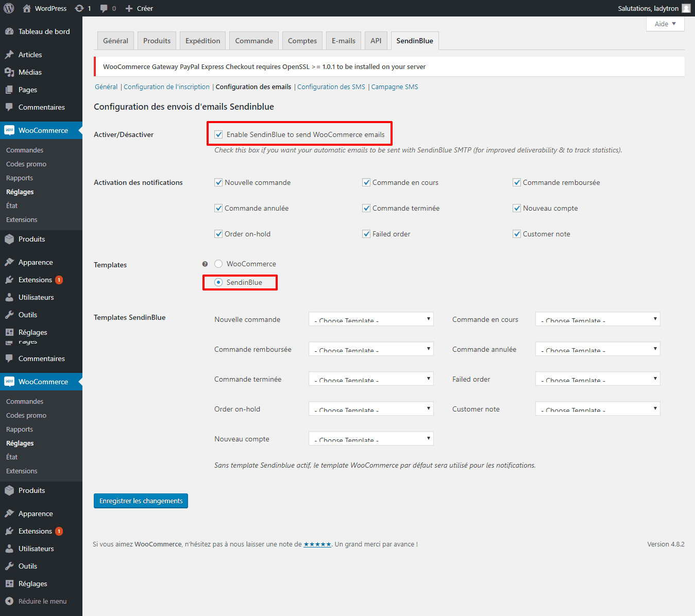Toggle the Order on-hold notification checkbox

click(218, 234)
